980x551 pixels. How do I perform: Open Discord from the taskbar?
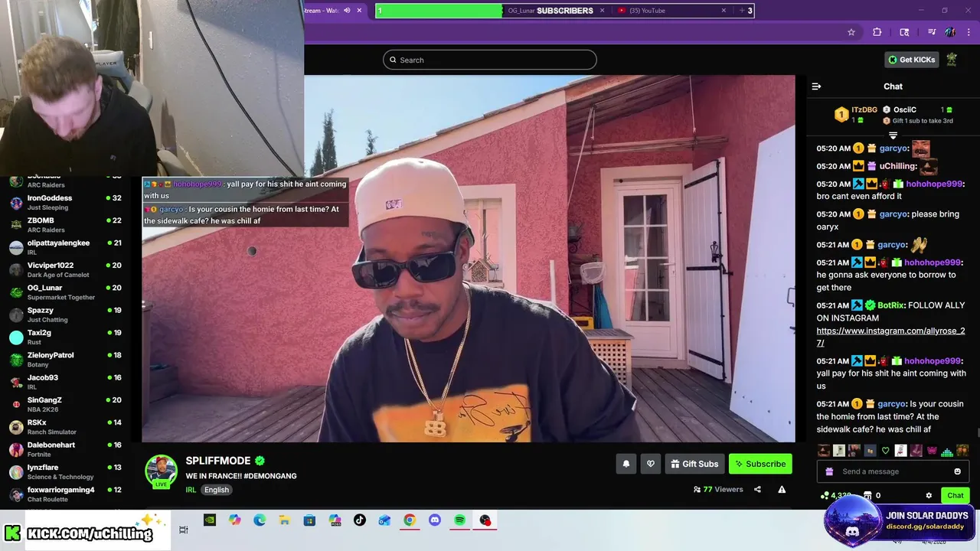coord(435,520)
